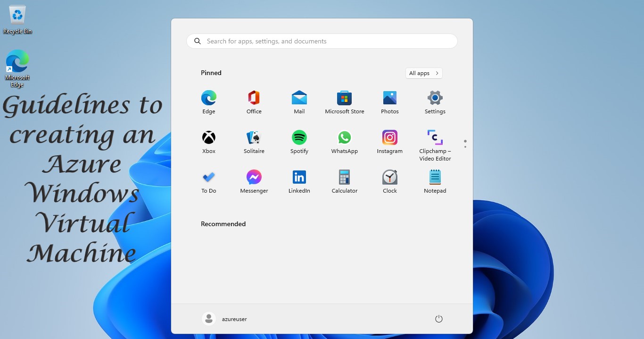
Task: Open Notepad
Action: [x=435, y=181]
